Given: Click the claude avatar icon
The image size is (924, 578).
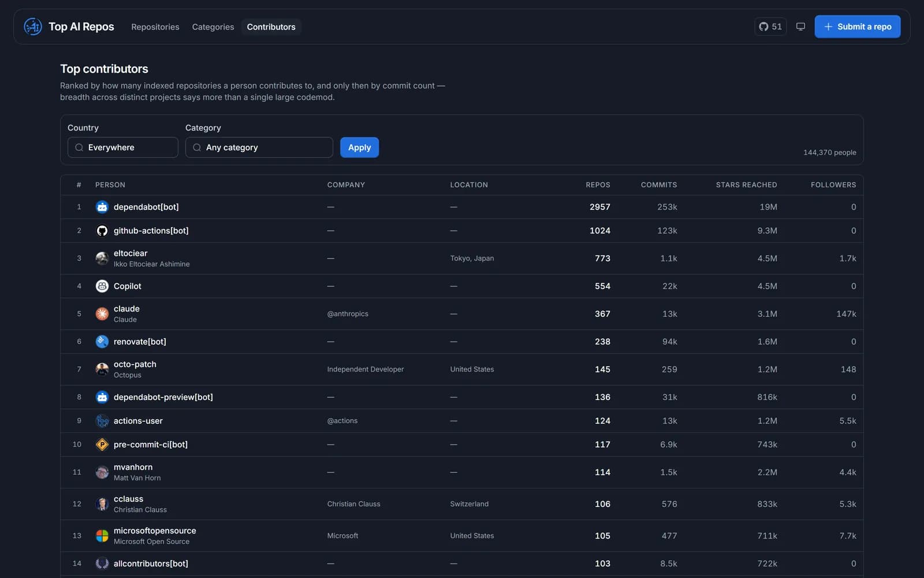Looking at the screenshot, I should pos(102,314).
